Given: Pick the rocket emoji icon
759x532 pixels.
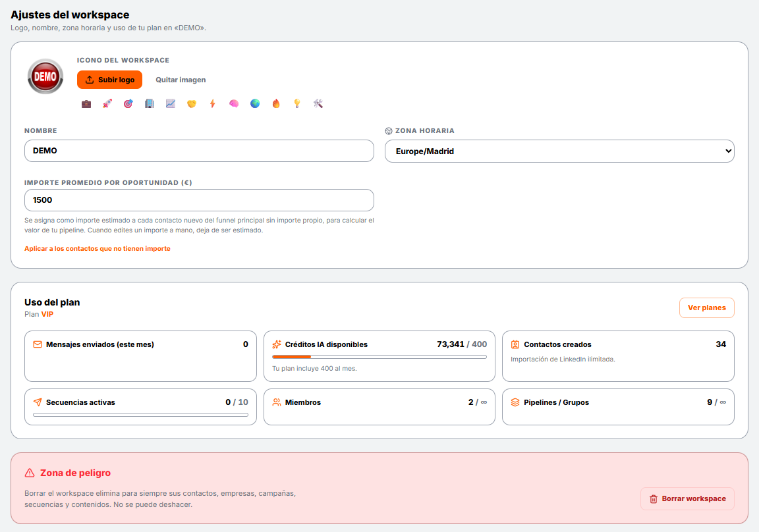Looking at the screenshot, I should [107, 103].
